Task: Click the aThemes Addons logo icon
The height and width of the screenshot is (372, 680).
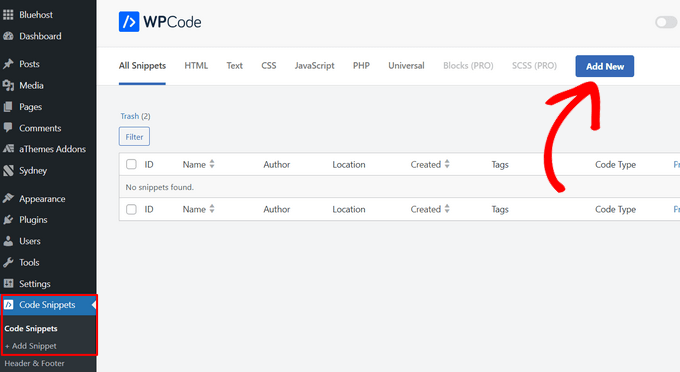Action: [x=8, y=149]
